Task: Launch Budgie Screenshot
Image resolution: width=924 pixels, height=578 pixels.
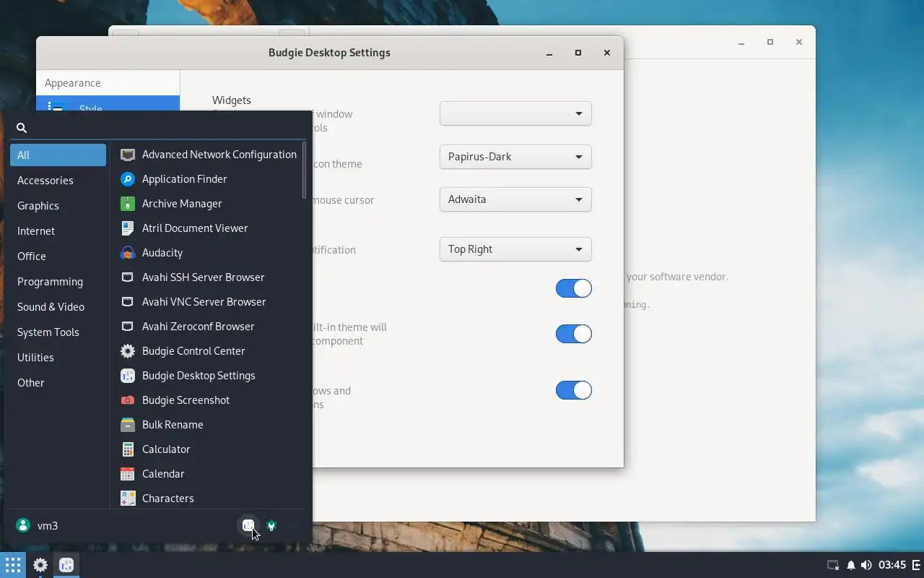Action: coord(209,400)
